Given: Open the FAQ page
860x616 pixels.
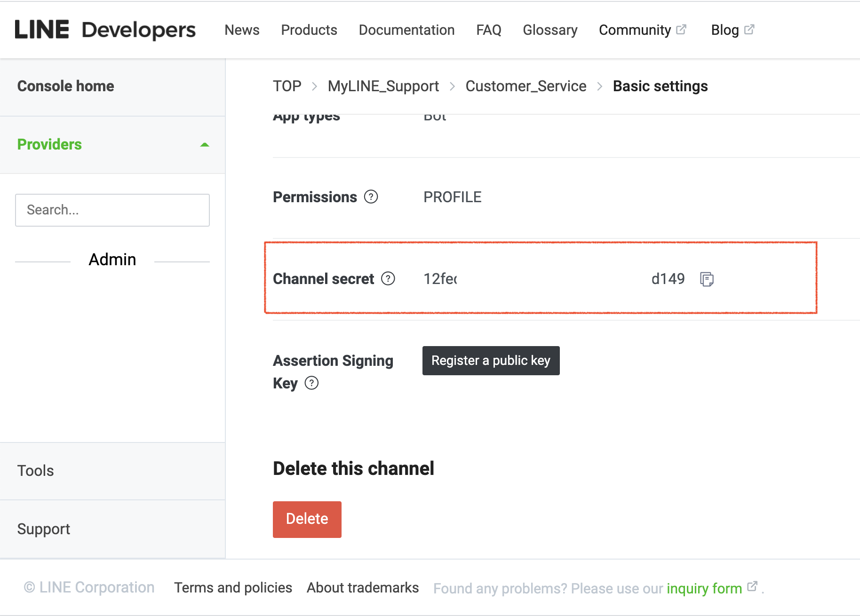Looking at the screenshot, I should [489, 30].
